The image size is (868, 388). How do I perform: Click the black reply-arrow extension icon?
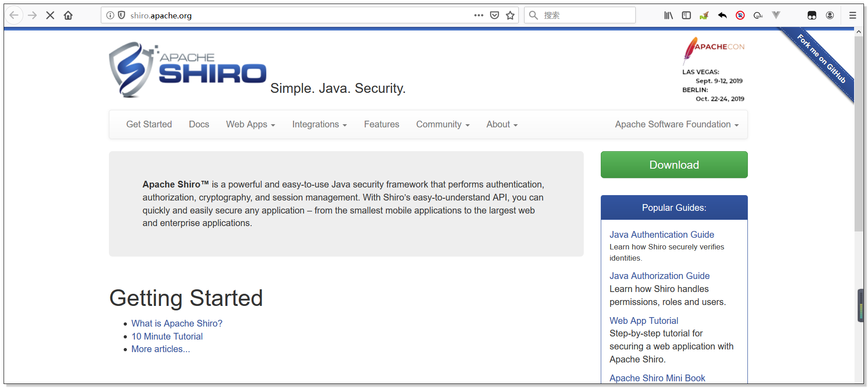pos(722,15)
